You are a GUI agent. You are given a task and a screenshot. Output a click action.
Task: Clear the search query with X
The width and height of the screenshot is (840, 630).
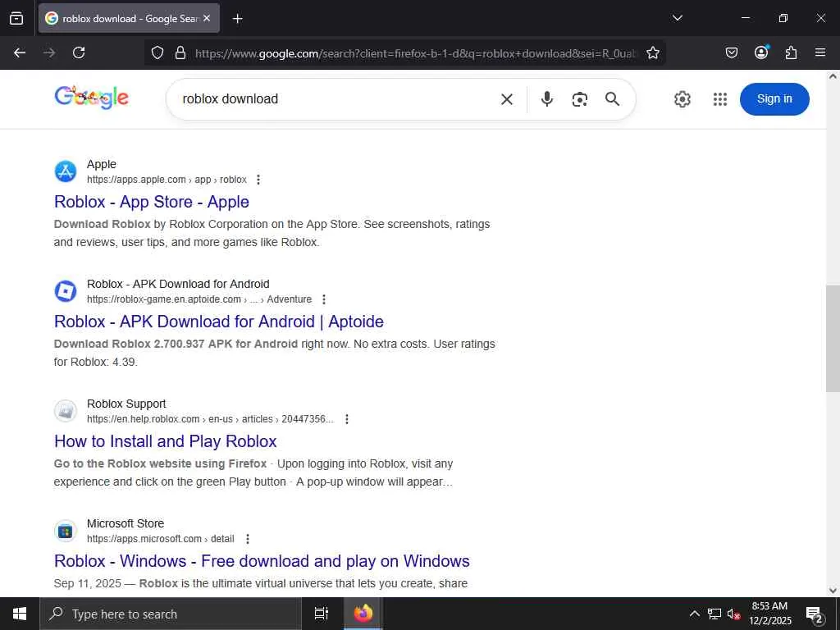(507, 99)
